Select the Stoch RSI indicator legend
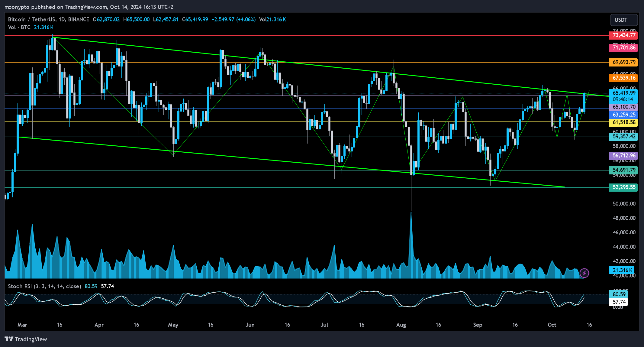This screenshot has height=347, width=644. (45, 286)
